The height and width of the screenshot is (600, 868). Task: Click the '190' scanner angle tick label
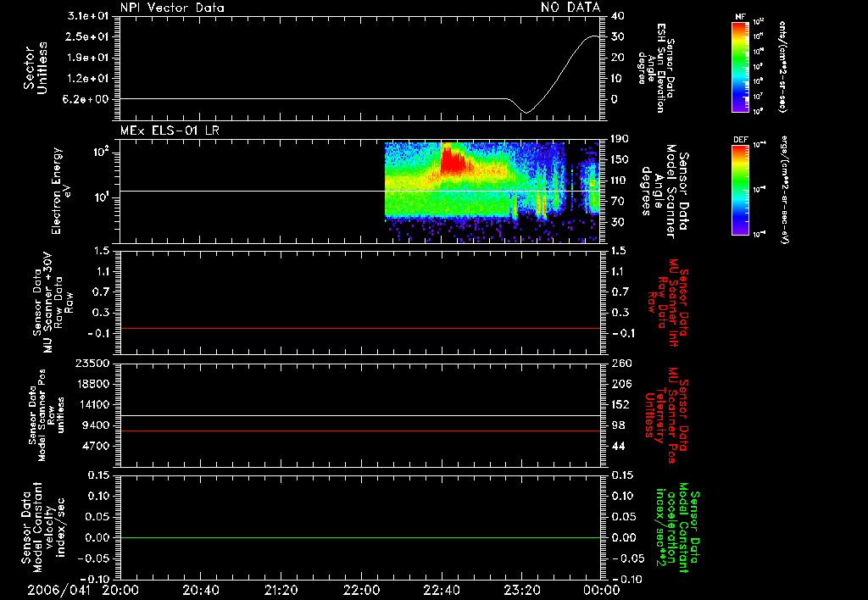tap(620, 139)
